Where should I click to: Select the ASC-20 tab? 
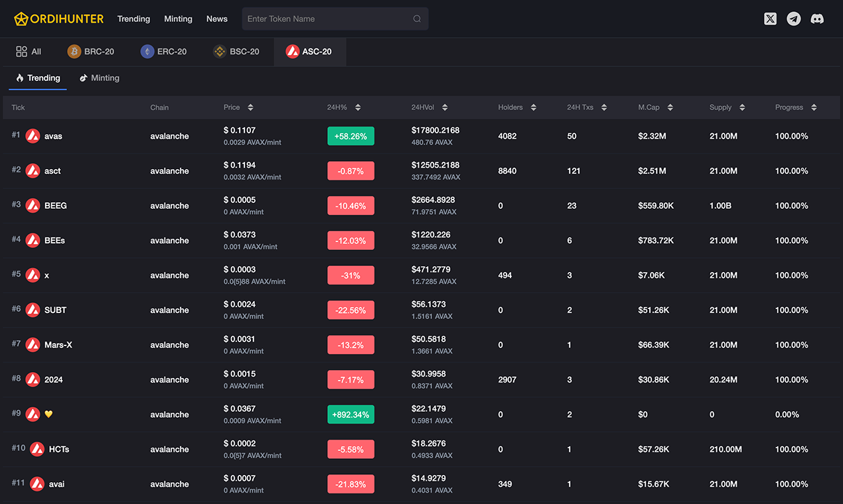[309, 52]
